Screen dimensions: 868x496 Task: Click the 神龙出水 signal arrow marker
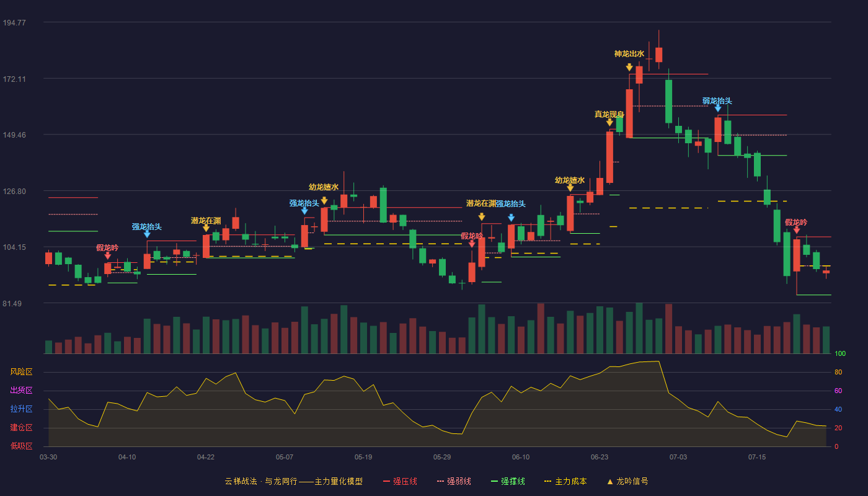pos(629,67)
